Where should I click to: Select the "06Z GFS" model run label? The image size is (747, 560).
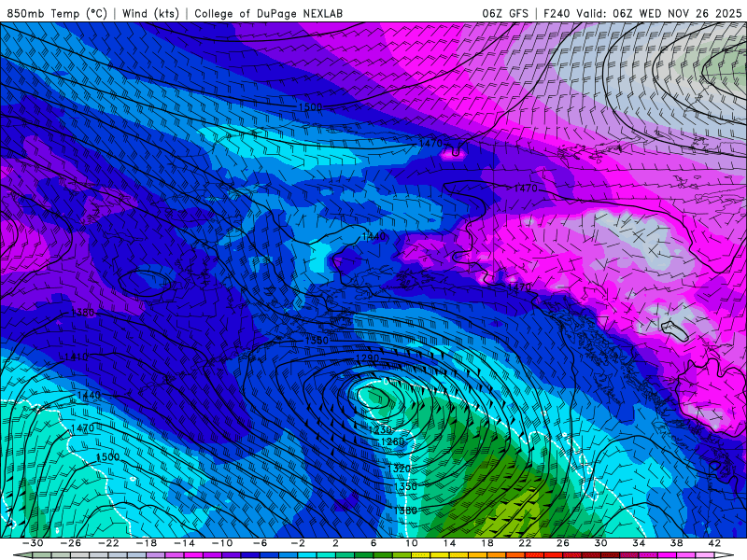505,14
